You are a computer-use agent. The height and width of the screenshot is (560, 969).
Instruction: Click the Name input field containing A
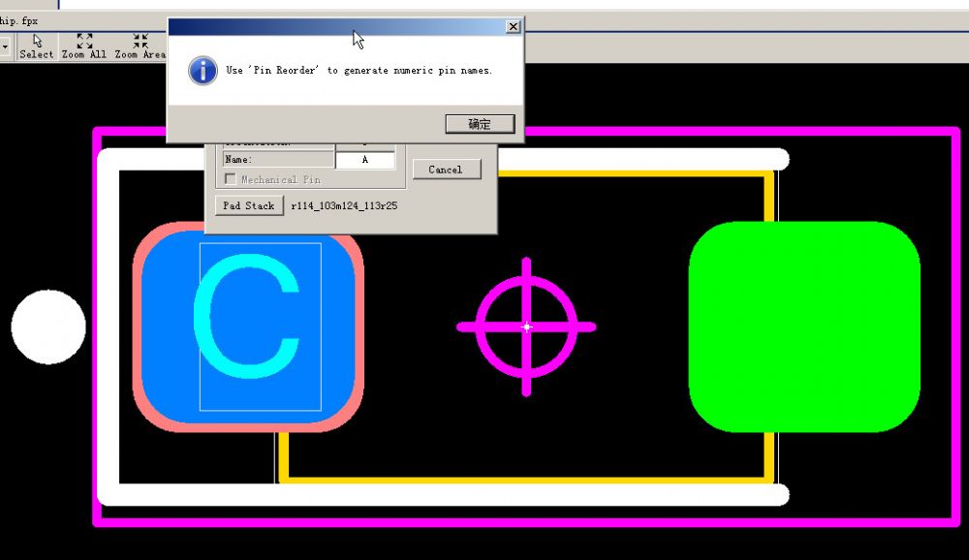click(x=364, y=160)
